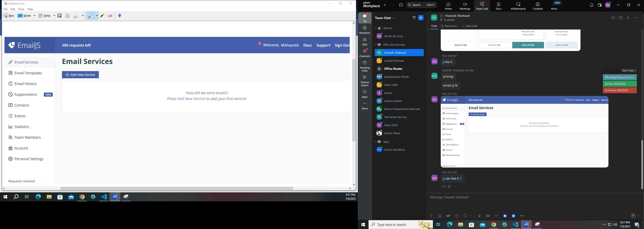Click New snip in the Snipping Tool
This screenshot has width=644, height=229.
[x=9, y=16]
